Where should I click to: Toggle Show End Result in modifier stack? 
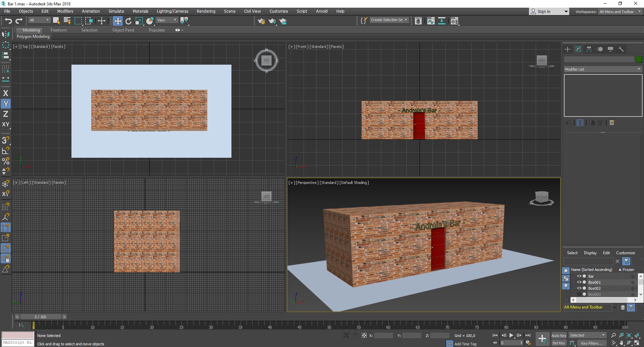tap(580, 123)
